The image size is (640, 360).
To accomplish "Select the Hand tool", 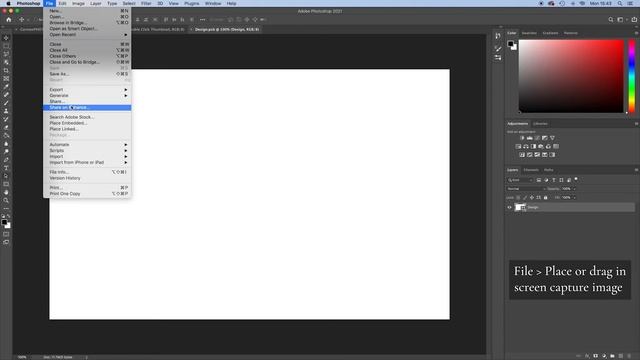I will tap(6, 192).
